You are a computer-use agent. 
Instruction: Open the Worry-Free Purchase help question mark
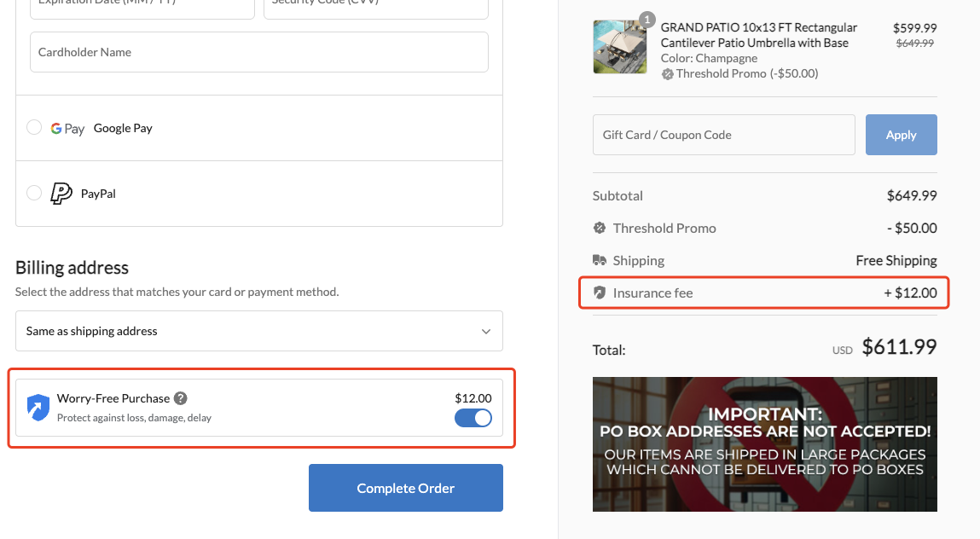pyautogui.click(x=180, y=398)
